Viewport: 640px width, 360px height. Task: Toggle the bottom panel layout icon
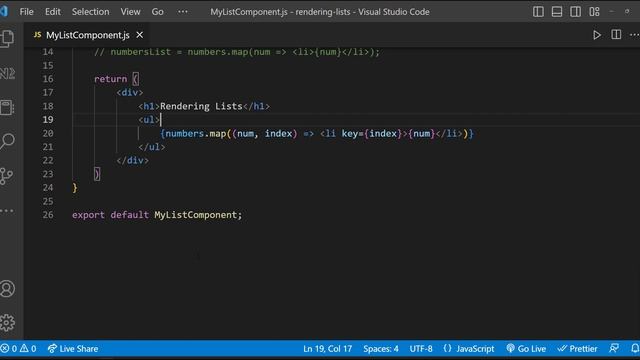557,12
